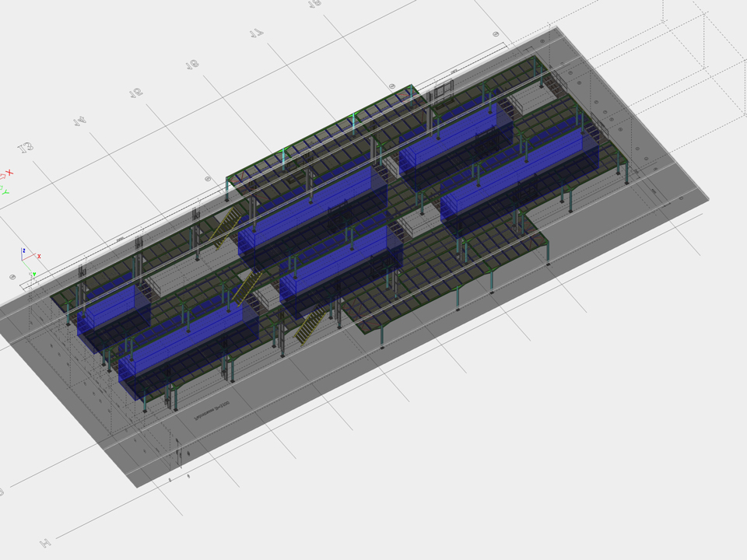The height and width of the screenshot is (560, 747).
Task: Click the blue Z axis on the coordinate icon
Action: click(x=23, y=252)
